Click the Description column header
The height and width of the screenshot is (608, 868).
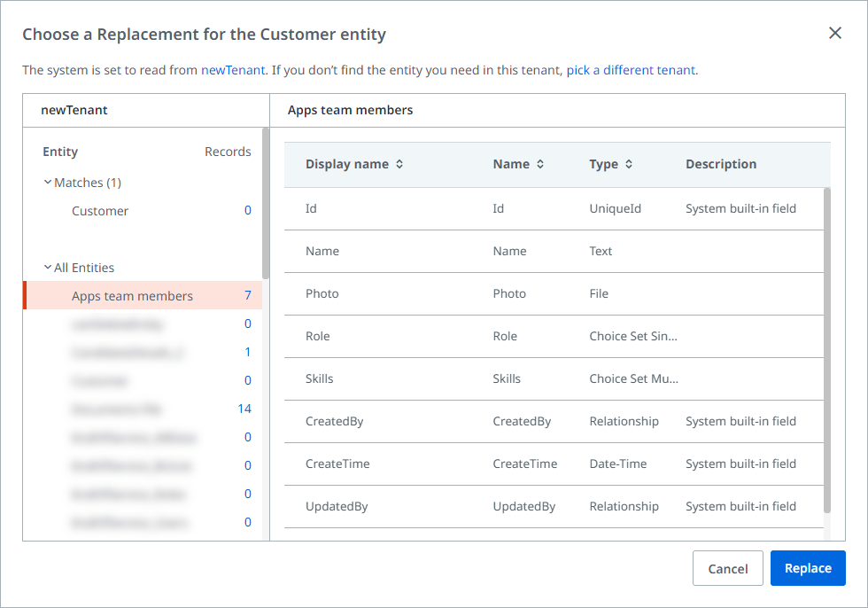coord(721,164)
